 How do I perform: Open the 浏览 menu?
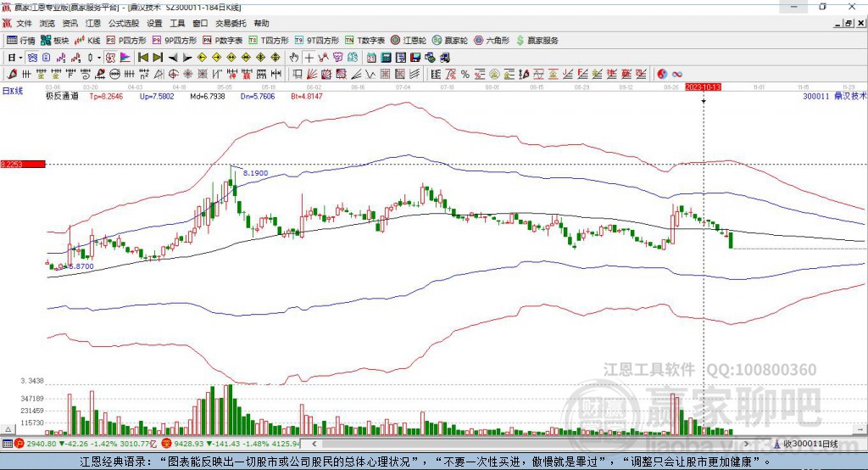click(47, 23)
